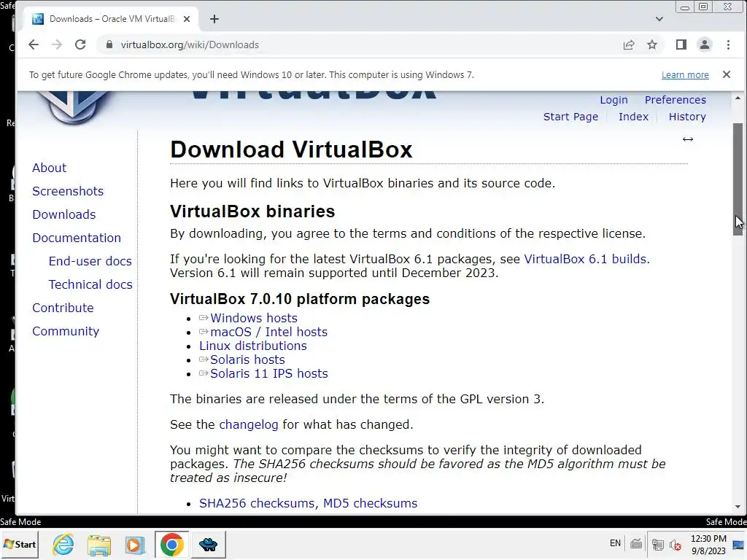
Task: Open the Chrome profile avatar
Action: tap(705, 44)
